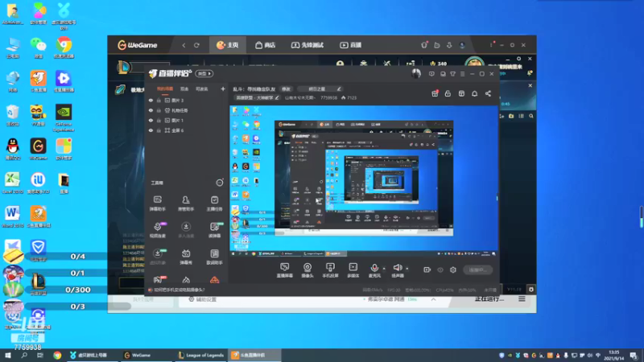
Task: Open the 主播任务 tool
Action: tap(214, 204)
